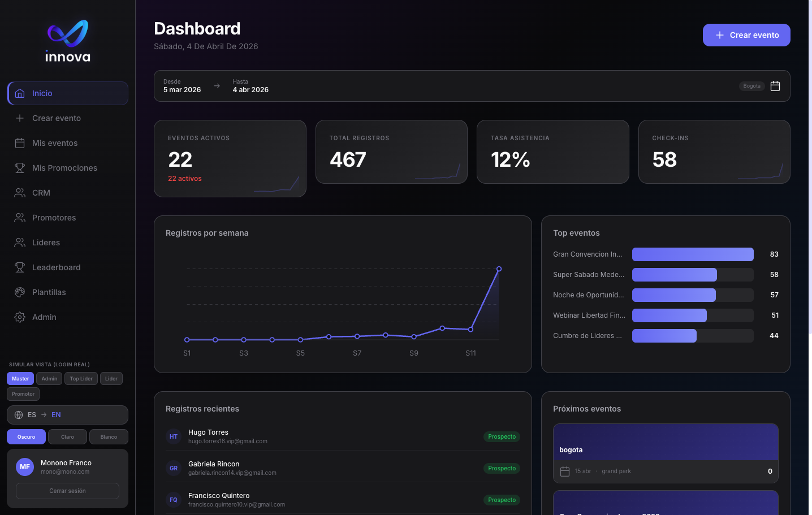
Task: Click the Check-ins stat card
Action: pyautogui.click(x=714, y=152)
